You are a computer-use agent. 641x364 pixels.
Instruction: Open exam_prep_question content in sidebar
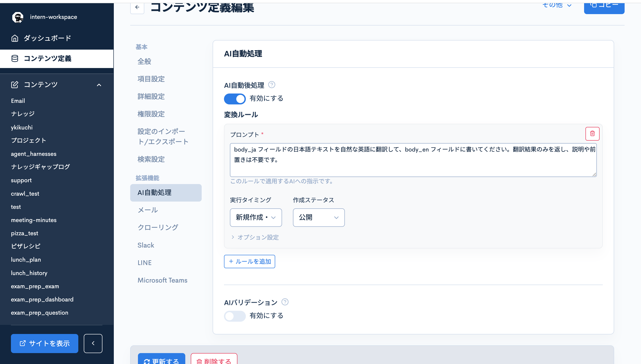[40, 313]
